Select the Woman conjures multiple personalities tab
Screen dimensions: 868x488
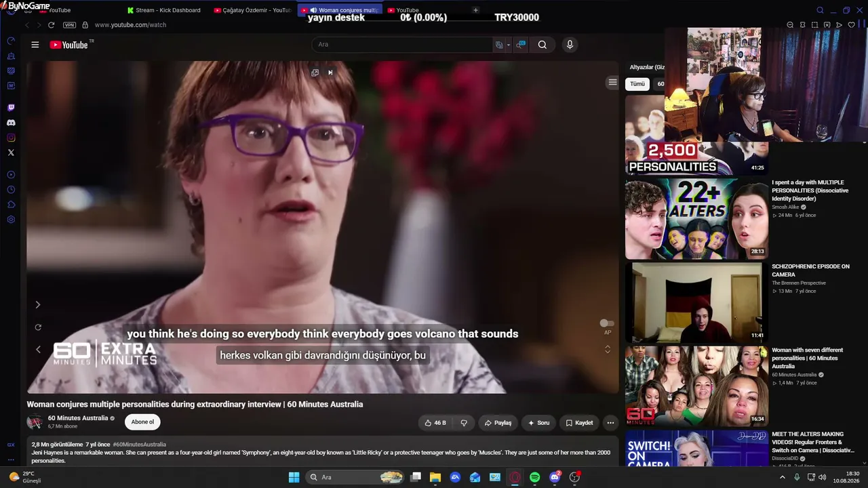[340, 10]
